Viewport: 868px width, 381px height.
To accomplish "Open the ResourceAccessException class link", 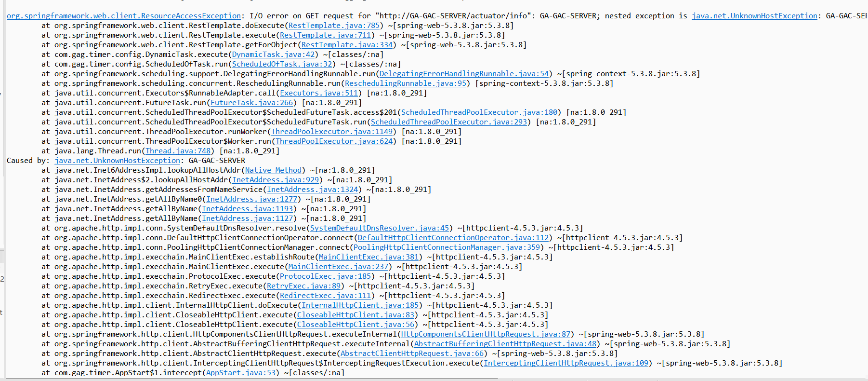I will point(124,16).
